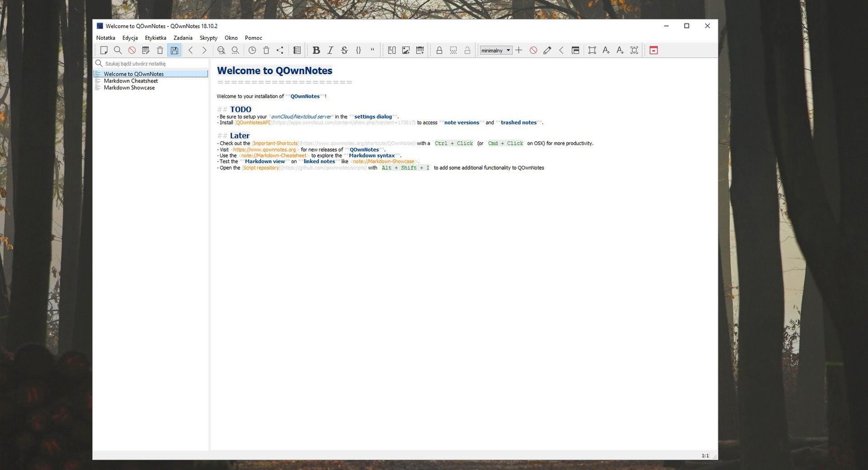This screenshot has width=868, height=470.
Task: Insert a block quote with the quote icon
Action: coord(372,50)
